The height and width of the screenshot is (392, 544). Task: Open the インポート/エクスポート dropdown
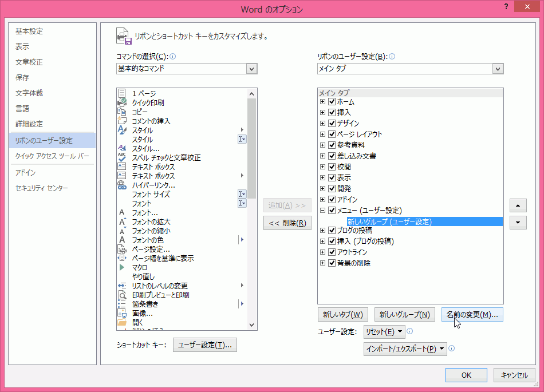405,349
